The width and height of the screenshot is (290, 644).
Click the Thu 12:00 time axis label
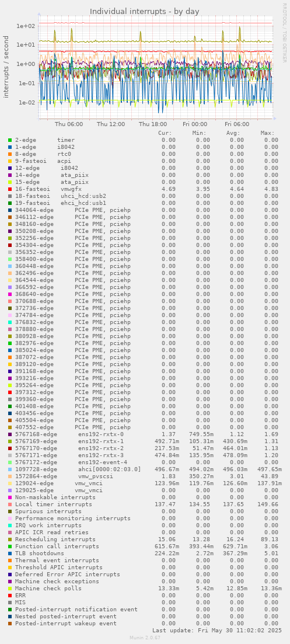tap(111, 124)
